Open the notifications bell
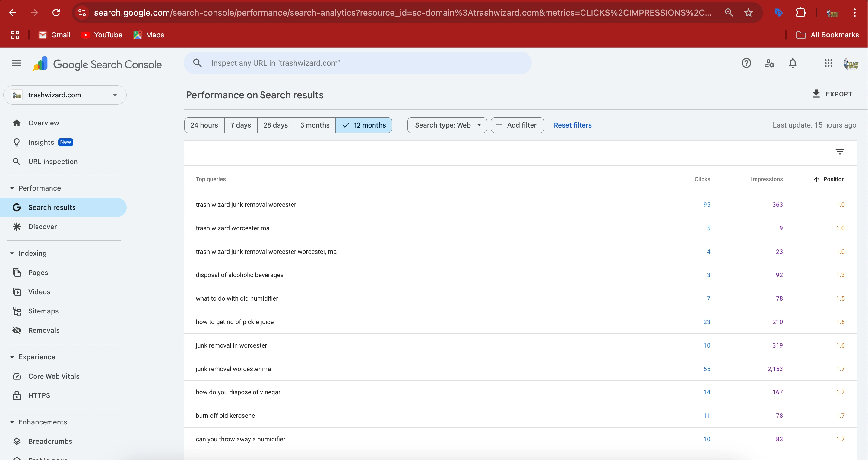 click(793, 63)
